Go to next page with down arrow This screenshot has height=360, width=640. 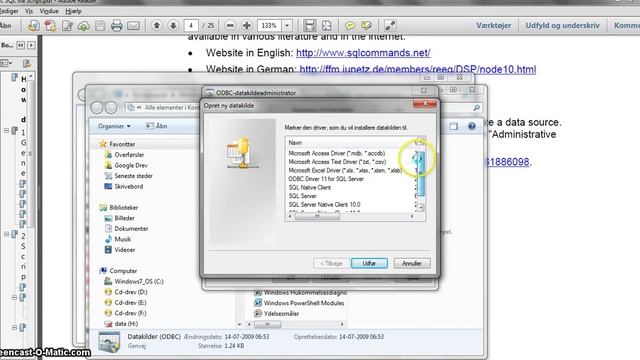tap(173, 25)
